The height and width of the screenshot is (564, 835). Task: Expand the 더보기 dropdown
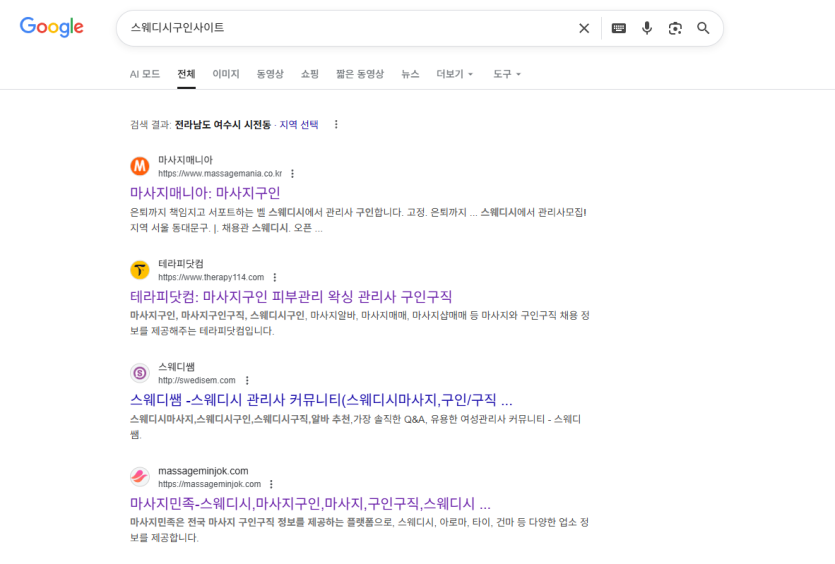(455, 74)
